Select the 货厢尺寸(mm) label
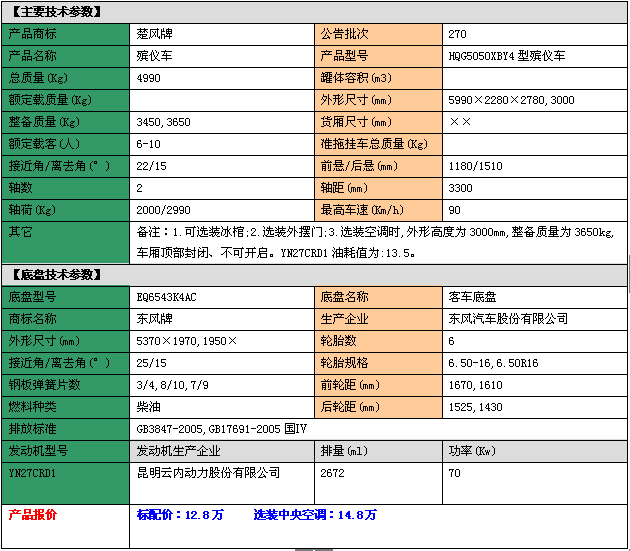Screen dimensions: 630x551 [x=356, y=122]
